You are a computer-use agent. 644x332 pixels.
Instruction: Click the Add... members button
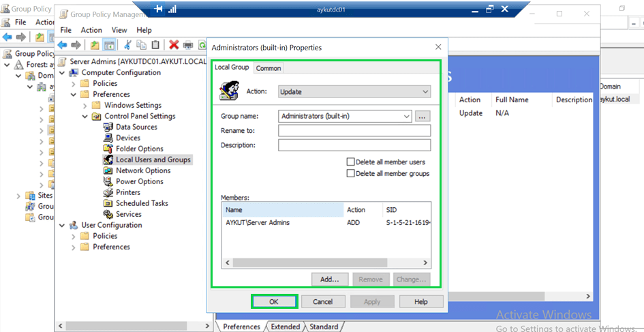pos(330,280)
